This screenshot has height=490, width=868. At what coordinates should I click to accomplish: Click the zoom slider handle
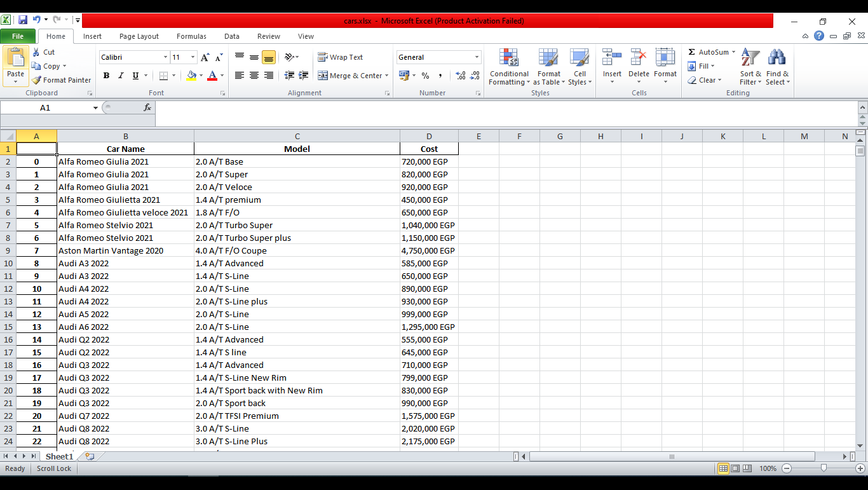(x=824, y=468)
